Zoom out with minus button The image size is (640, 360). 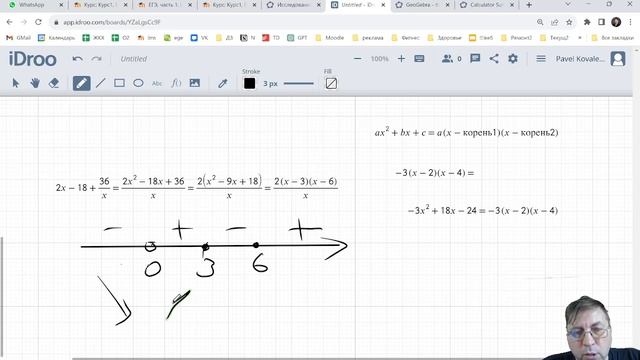pos(358,59)
